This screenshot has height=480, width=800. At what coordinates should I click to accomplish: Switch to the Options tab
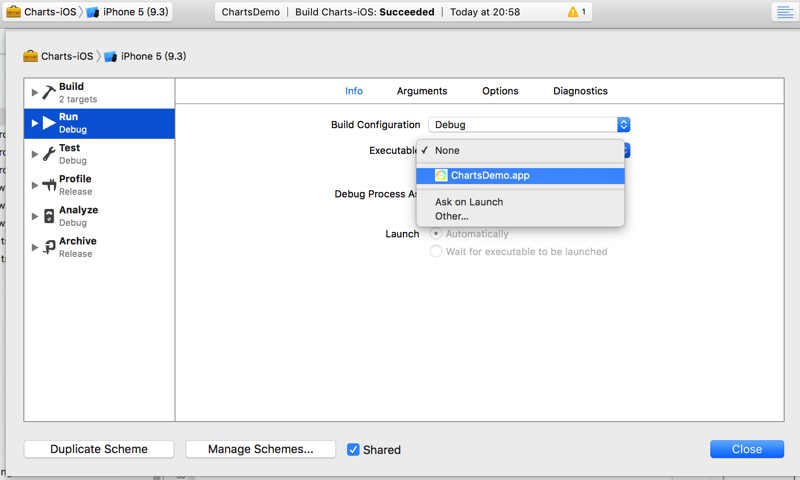click(500, 91)
